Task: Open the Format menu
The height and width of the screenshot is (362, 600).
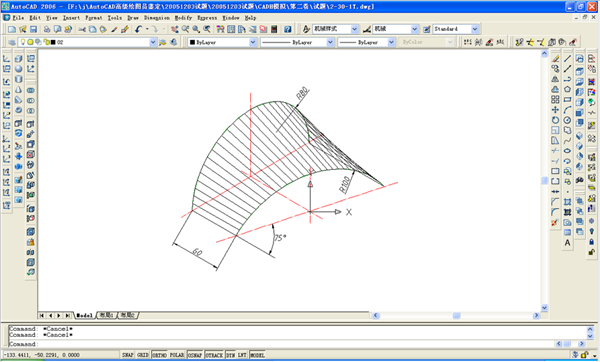Action: (94, 18)
